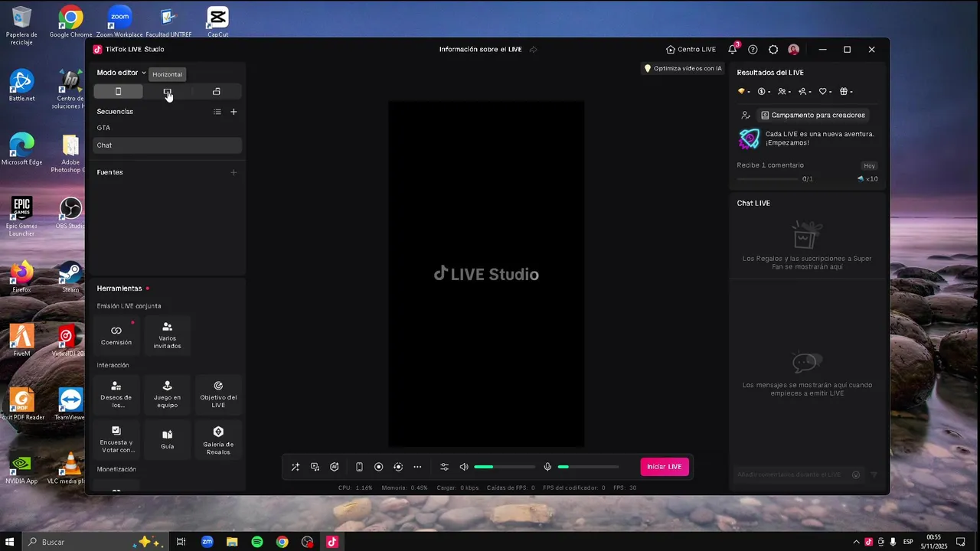Image resolution: width=980 pixels, height=551 pixels.
Task: Open Spotify from the taskbar
Action: [257, 542]
